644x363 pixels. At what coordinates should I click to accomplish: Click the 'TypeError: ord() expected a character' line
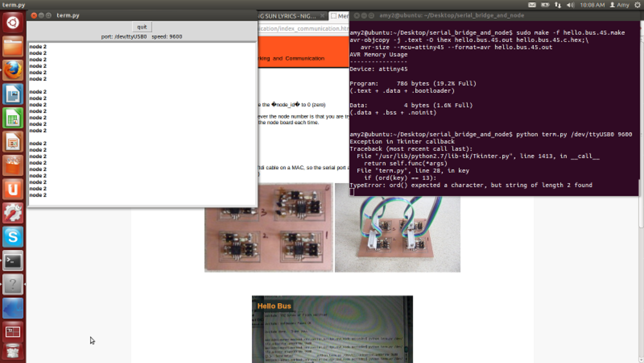pos(471,186)
